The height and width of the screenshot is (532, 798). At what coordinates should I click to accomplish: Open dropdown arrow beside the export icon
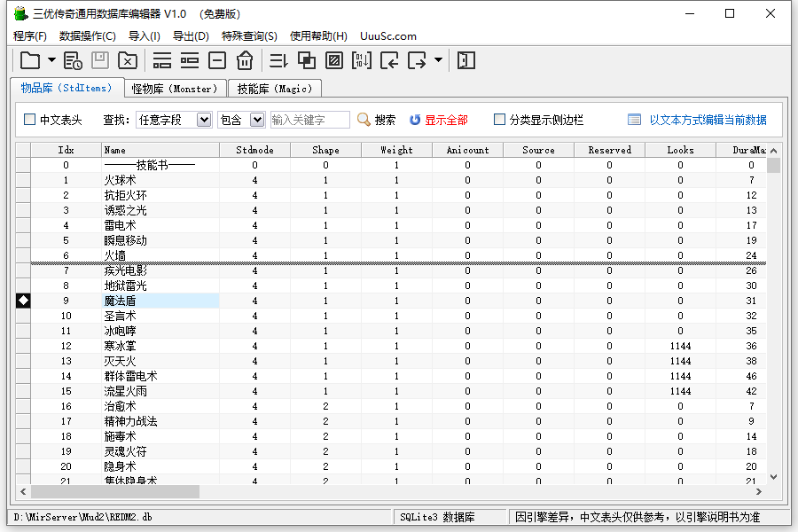pos(438,60)
